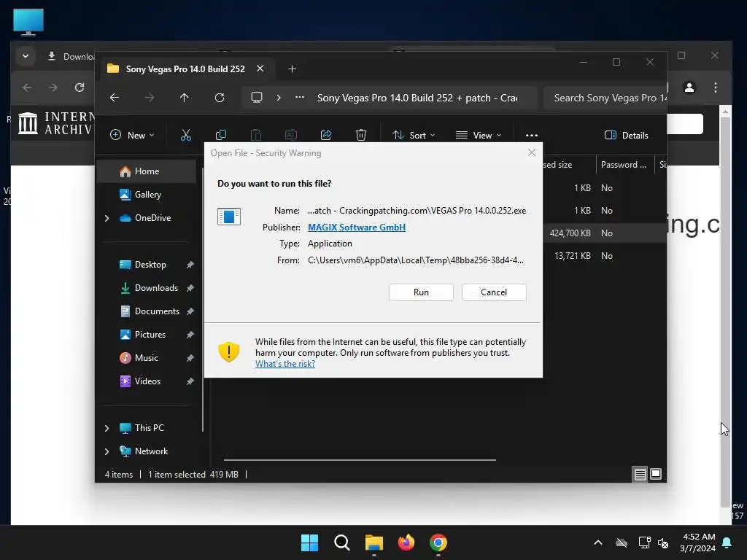Open Firefox from the taskbar
The width and height of the screenshot is (747, 560).
[x=406, y=542]
